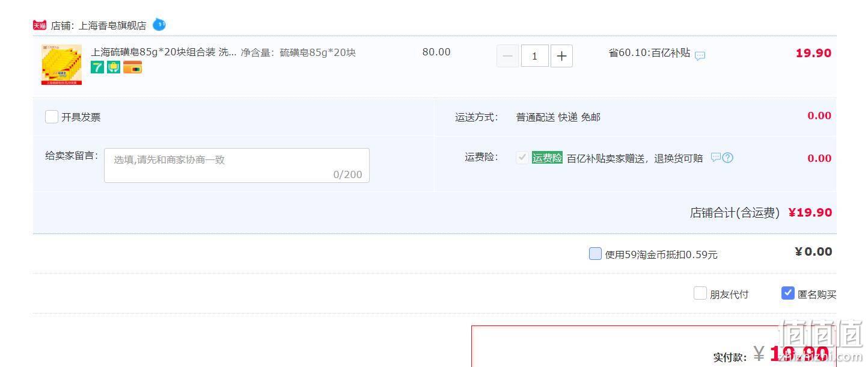Click the green 运费险 tag

click(x=547, y=158)
